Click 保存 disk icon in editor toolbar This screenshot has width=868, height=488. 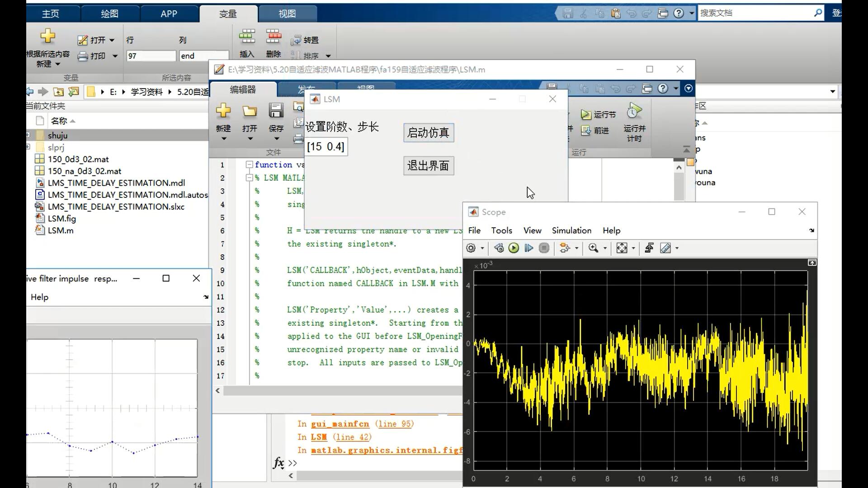[x=276, y=111]
